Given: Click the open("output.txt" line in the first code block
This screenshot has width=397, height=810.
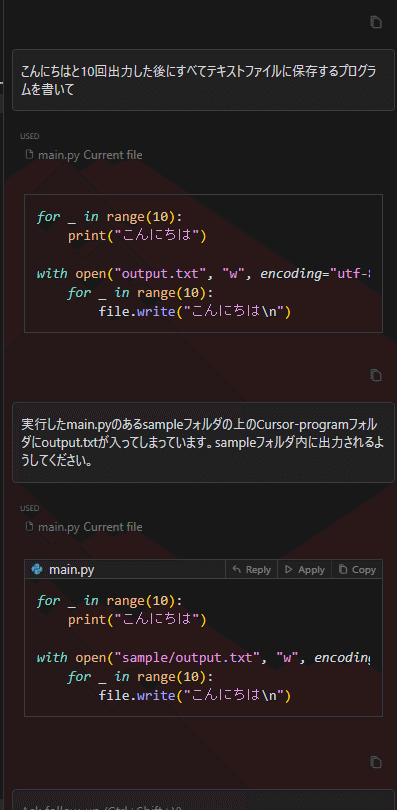Looking at the screenshot, I should coord(203,274).
